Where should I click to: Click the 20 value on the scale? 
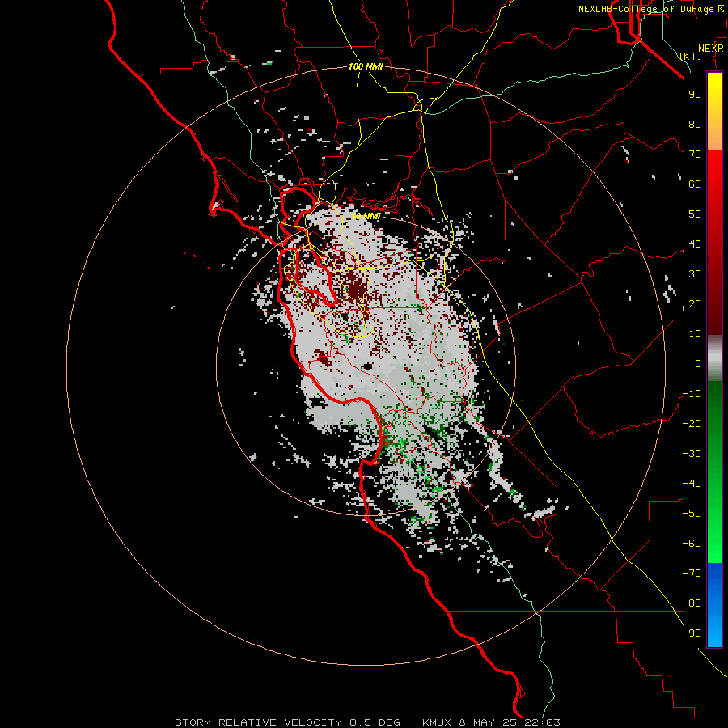tap(695, 303)
